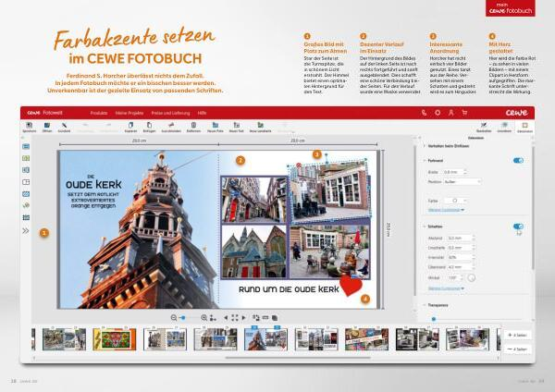Click the Entfernen trash icon
Screen dimensions: 555x392
(193, 125)
